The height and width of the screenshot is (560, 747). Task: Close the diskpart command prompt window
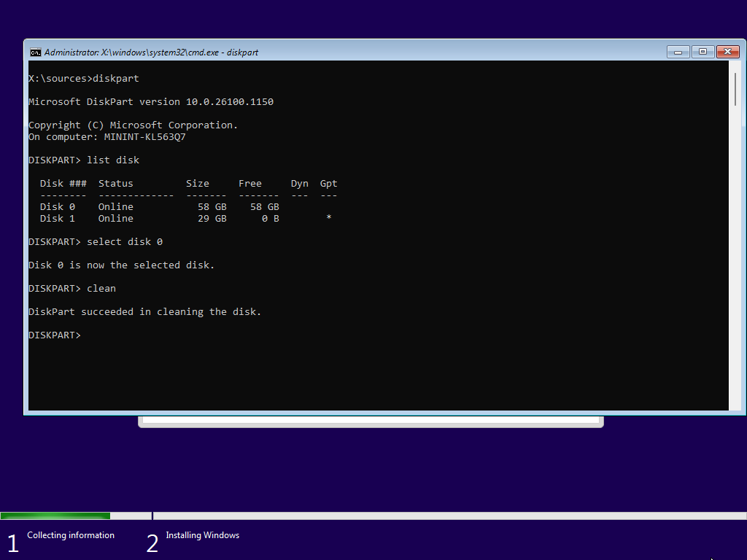(728, 52)
